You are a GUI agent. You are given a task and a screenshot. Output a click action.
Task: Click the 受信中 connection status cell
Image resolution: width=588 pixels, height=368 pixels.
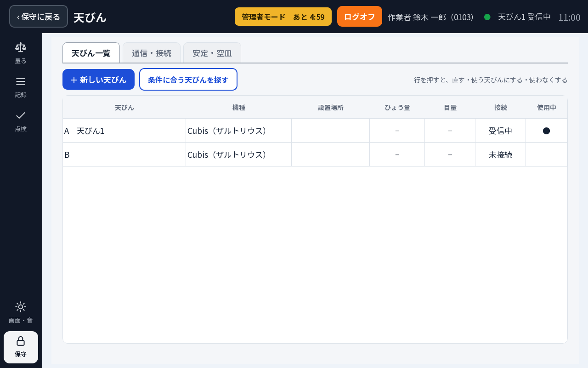[x=501, y=131]
